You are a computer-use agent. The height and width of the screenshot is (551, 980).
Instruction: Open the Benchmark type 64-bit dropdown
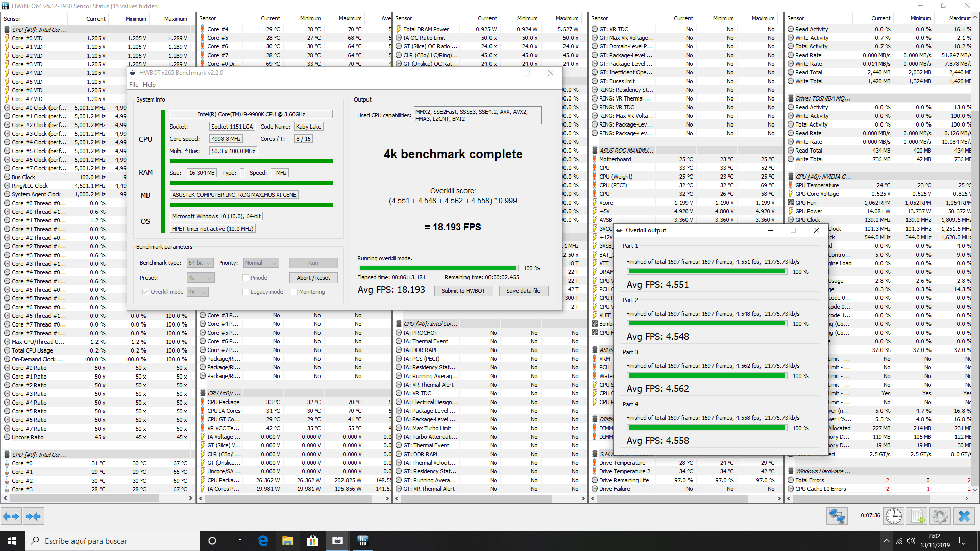(200, 263)
